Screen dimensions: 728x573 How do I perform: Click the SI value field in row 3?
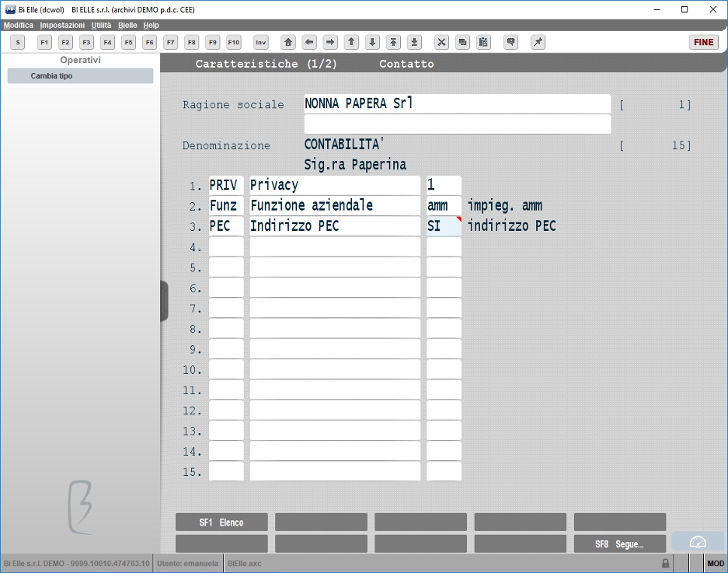(444, 225)
